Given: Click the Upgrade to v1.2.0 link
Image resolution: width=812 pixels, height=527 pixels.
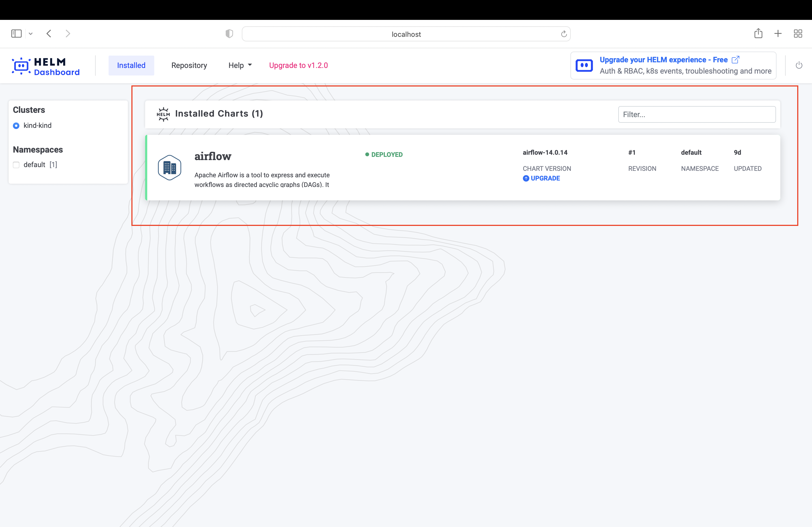Looking at the screenshot, I should [x=298, y=65].
